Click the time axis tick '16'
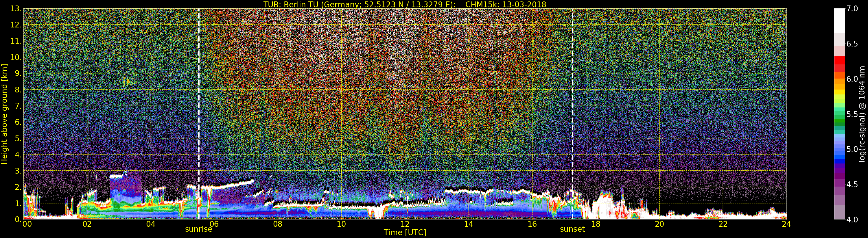Viewport: 868px width, 238px height. [532, 224]
